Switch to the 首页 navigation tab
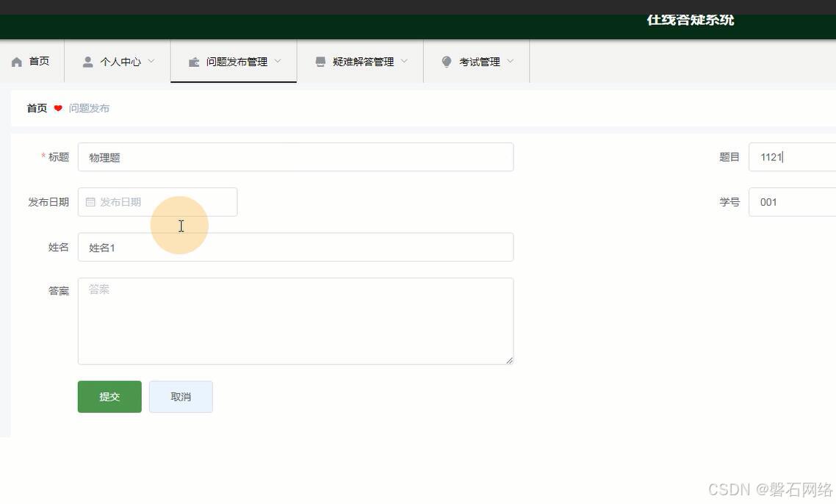The height and width of the screenshot is (504, 836). (x=30, y=61)
